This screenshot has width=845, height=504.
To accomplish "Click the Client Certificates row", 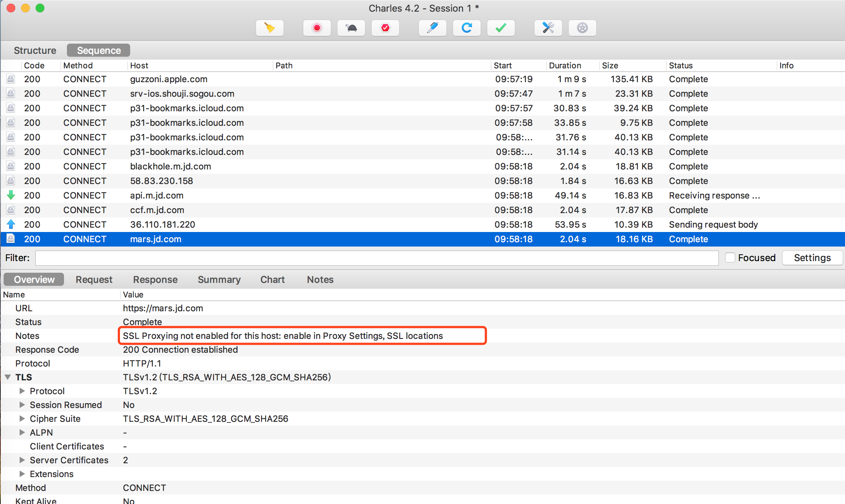I will coord(422,446).
